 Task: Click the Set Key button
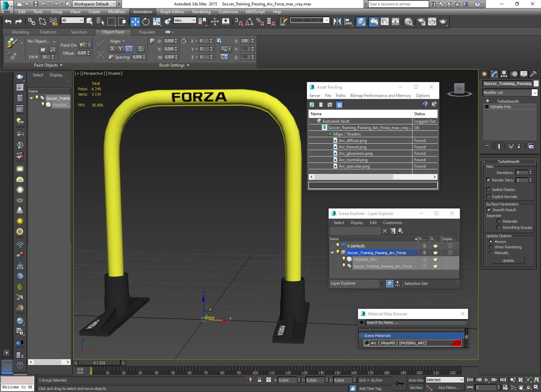[x=416, y=388]
